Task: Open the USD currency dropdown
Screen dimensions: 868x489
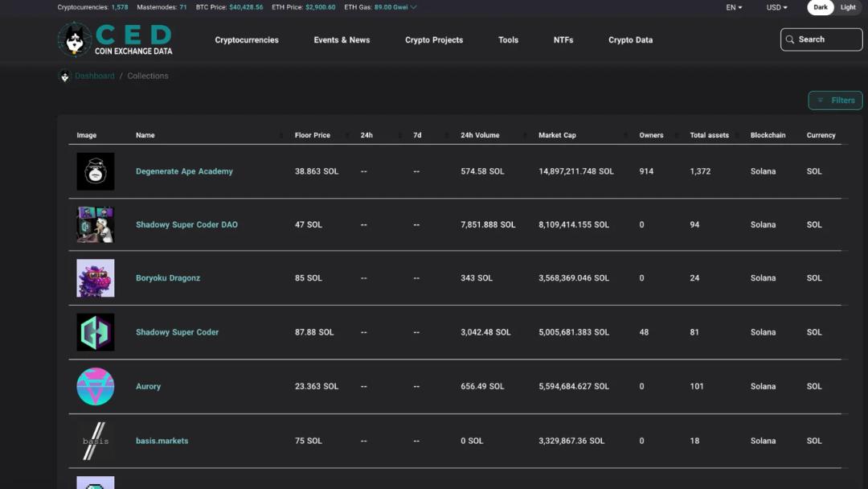Action: click(x=776, y=7)
